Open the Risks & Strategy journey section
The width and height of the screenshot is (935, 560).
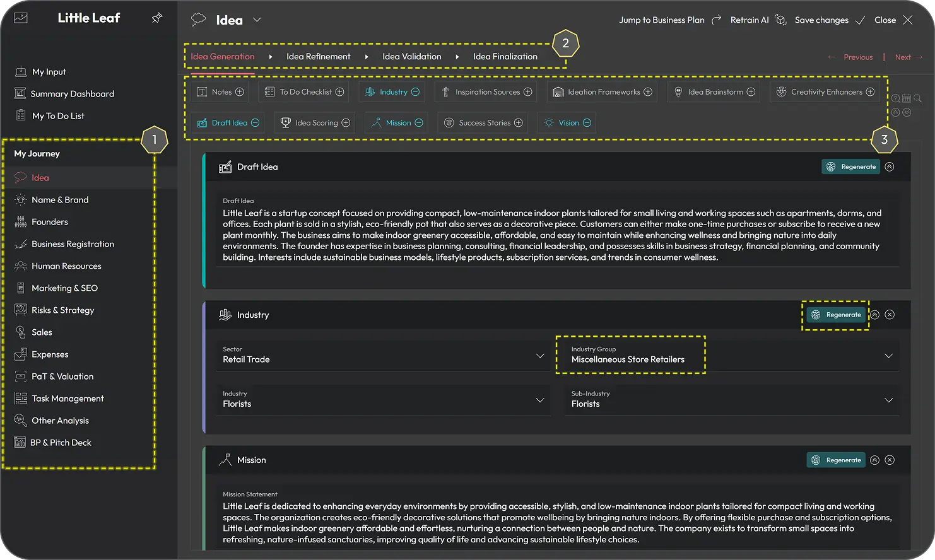pos(62,310)
